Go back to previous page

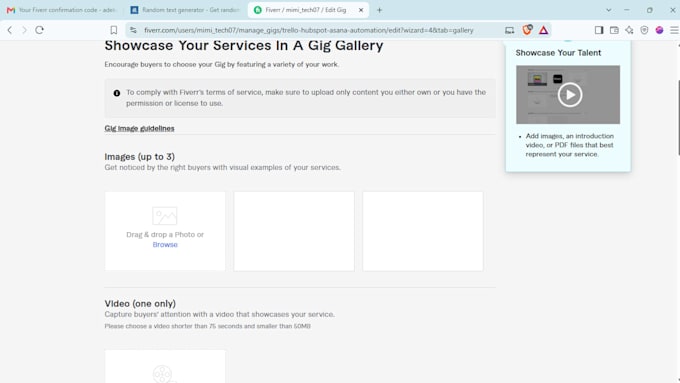pos(10,30)
